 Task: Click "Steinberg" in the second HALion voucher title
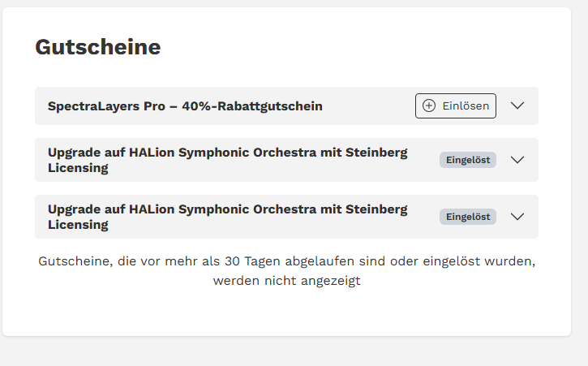point(376,209)
